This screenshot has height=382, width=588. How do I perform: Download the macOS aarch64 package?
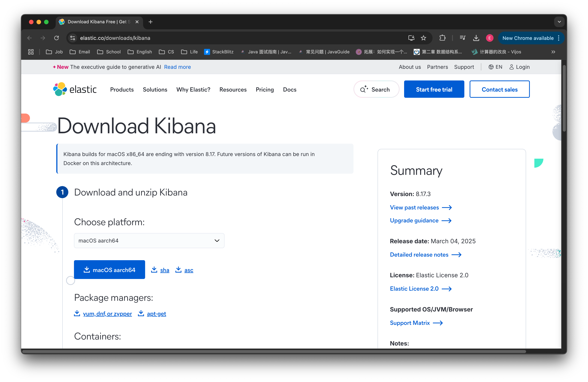click(109, 270)
